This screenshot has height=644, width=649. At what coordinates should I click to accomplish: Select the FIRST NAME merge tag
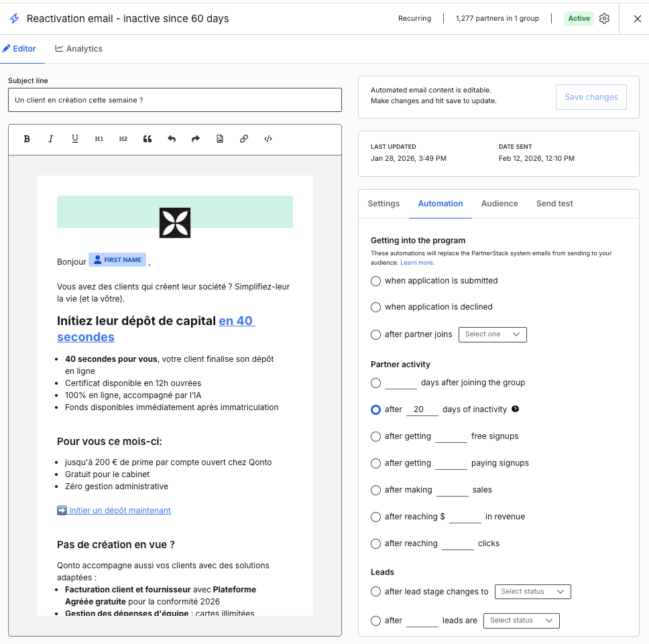tap(117, 260)
